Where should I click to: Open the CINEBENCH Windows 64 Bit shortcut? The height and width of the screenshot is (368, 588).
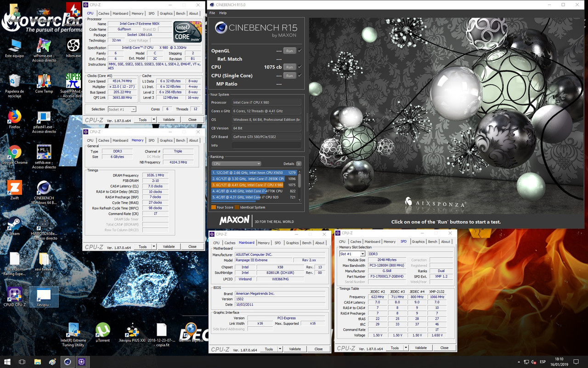pyautogui.click(x=44, y=192)
